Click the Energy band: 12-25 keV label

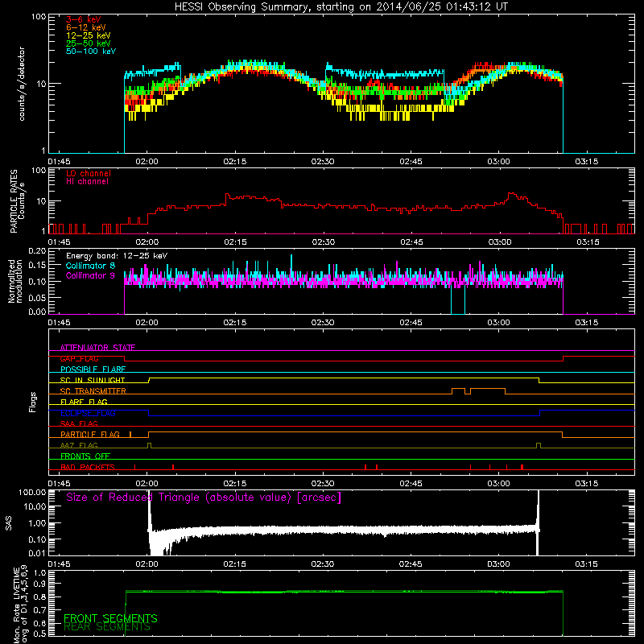click(117, 256)
